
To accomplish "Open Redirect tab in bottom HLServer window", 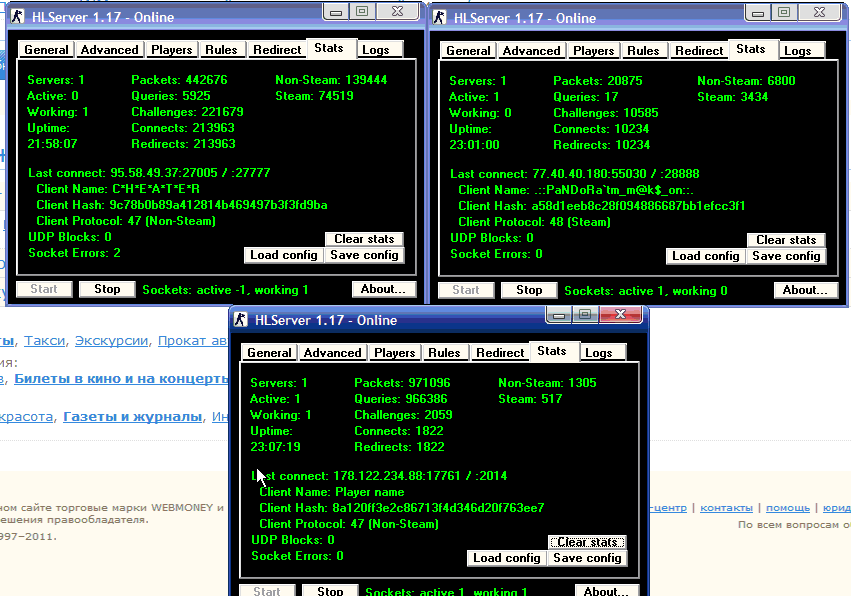I will (500, 353).
